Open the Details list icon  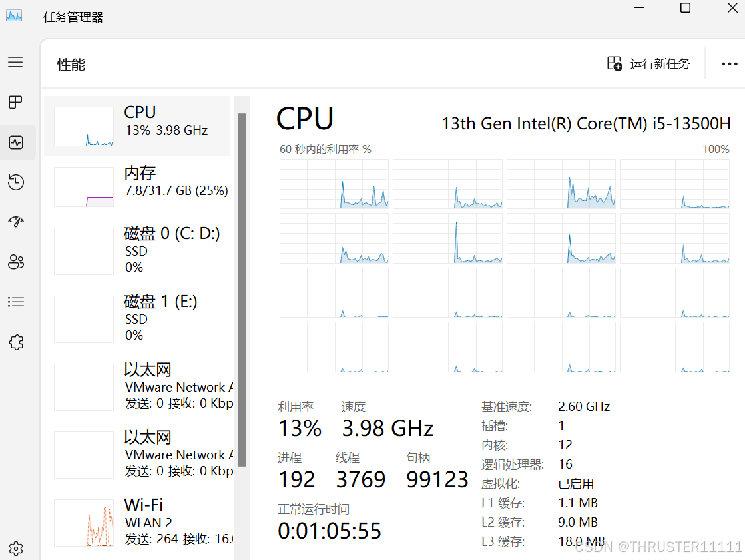pos(16,302)
